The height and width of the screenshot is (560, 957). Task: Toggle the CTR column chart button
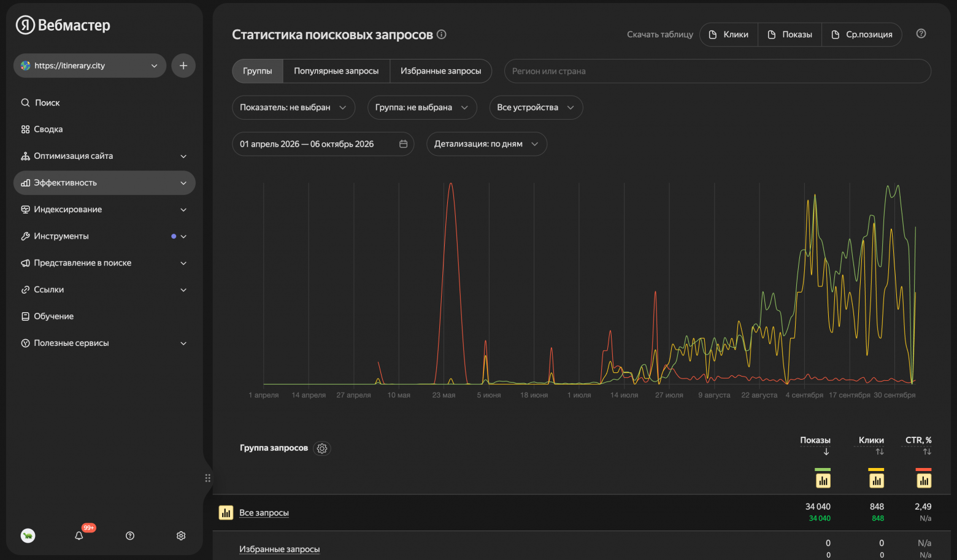tap(924, 480)
